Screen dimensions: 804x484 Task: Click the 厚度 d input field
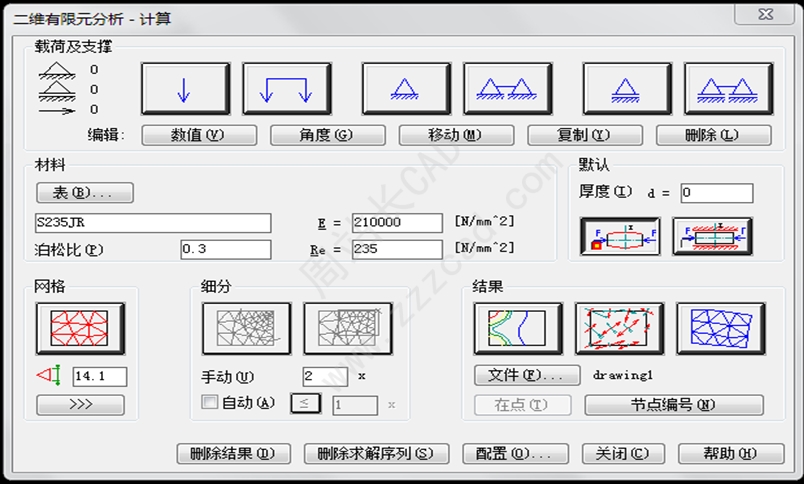tap(716, 193)
